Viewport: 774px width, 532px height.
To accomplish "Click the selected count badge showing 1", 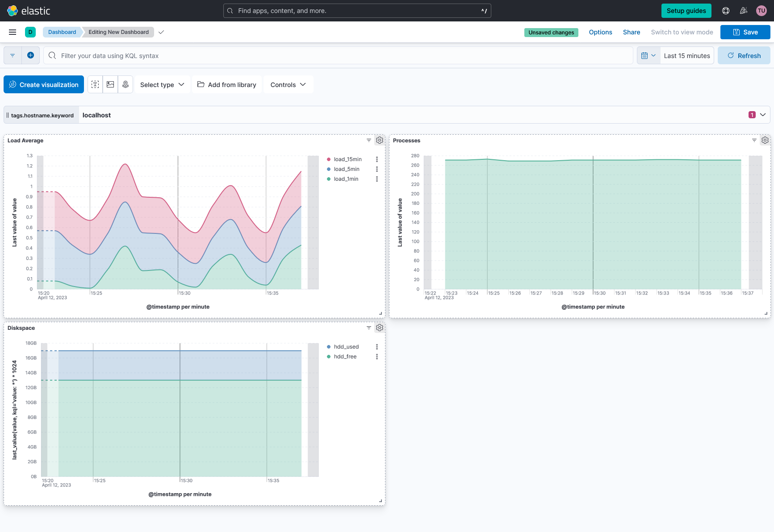I will click(752, 115).
